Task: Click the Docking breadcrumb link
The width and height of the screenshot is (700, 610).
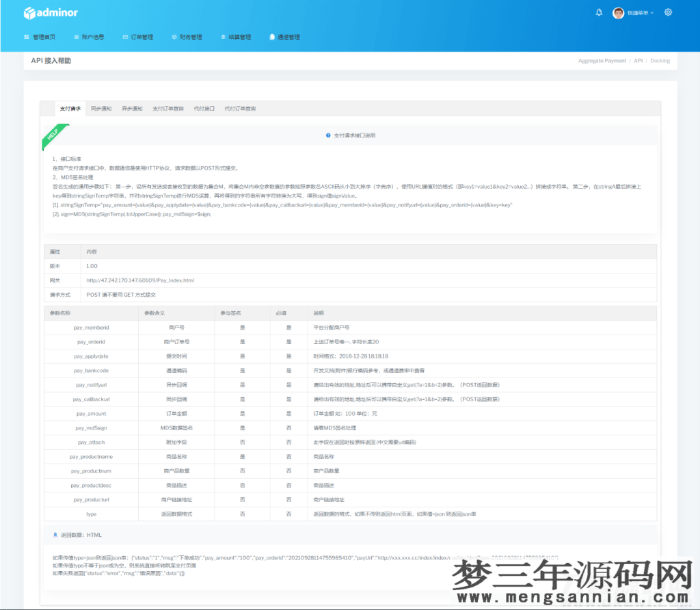Action: (660, 61)
